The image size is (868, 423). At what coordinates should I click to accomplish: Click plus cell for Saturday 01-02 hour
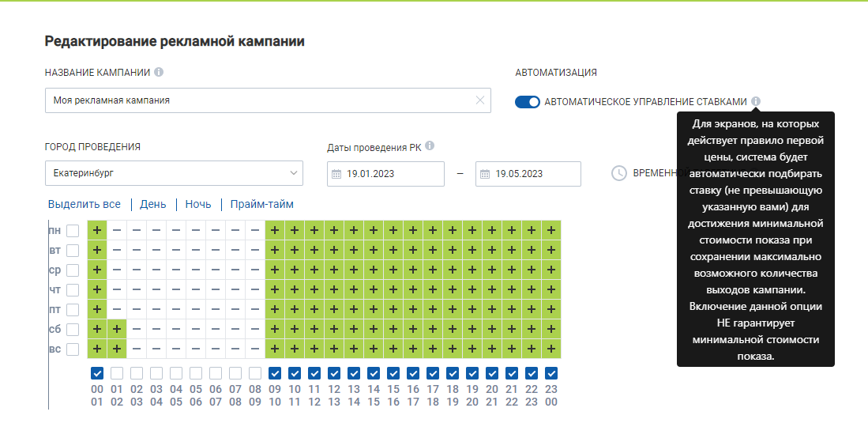117,330
